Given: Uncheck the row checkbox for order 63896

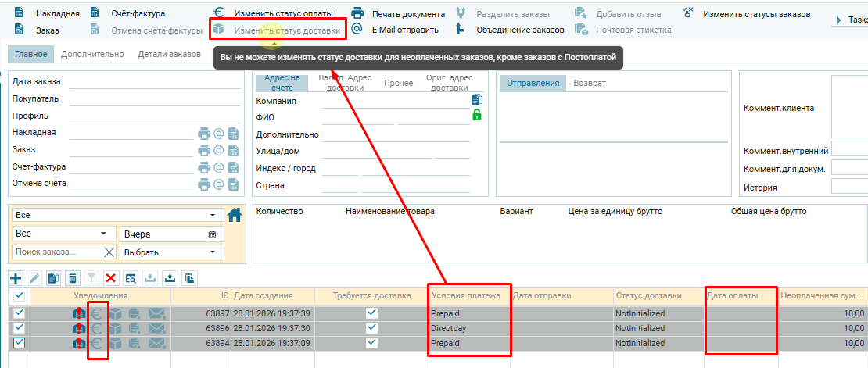Looking at the screenshot, I should coord(20,329).
